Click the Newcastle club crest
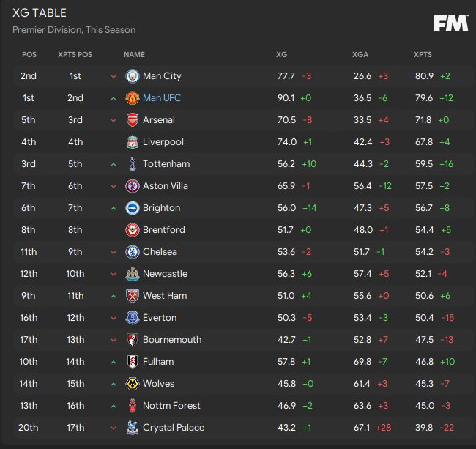 point(133,274)
